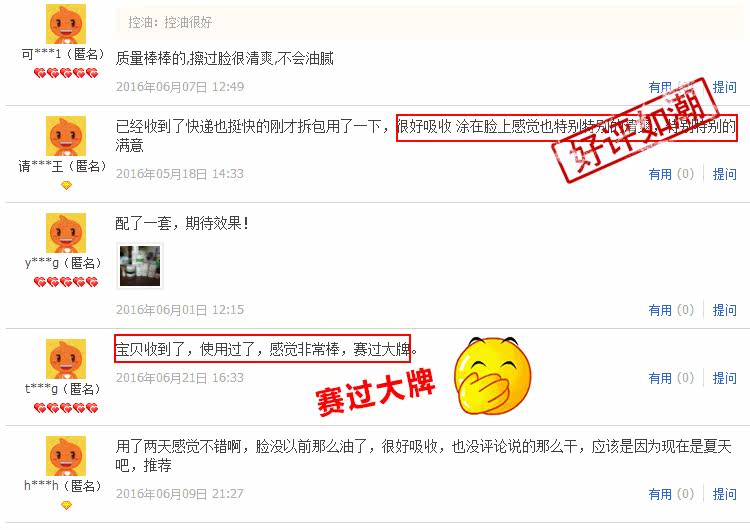The height and width of the screenshot is (530, 750).
Task: Click the yellow diamond badge under 请***王
Action: pos(66,185)
